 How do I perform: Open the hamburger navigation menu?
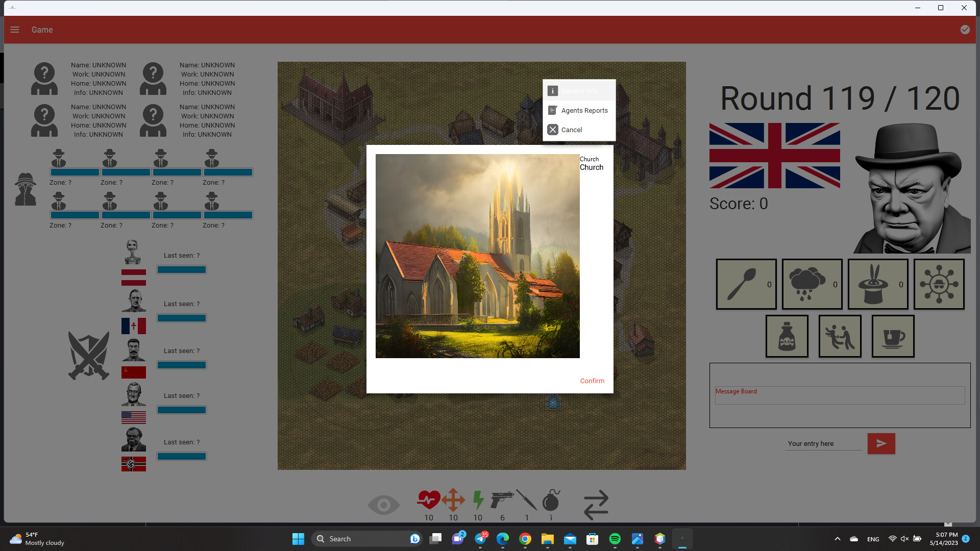[14, 30]
